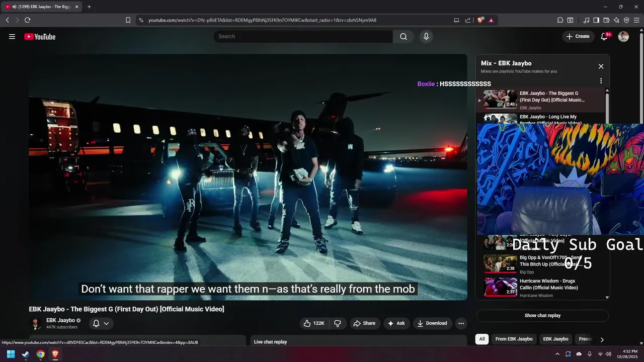
Task: Open browser extensions puzzle icon
Action: [560, 20]
